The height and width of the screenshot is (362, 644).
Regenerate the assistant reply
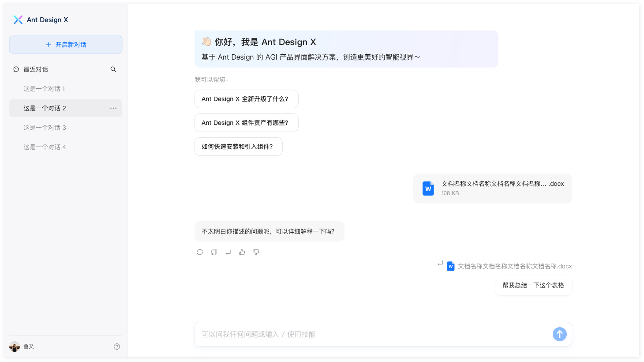pos(200,252)
